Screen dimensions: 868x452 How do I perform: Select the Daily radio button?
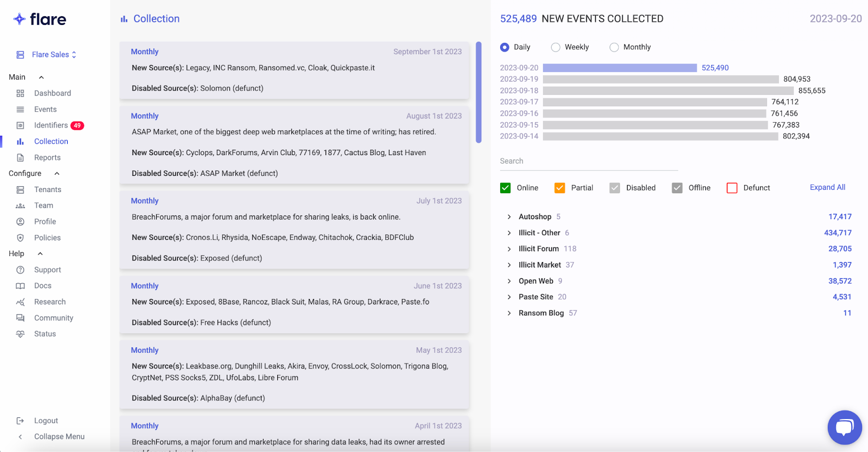[505, 47]
